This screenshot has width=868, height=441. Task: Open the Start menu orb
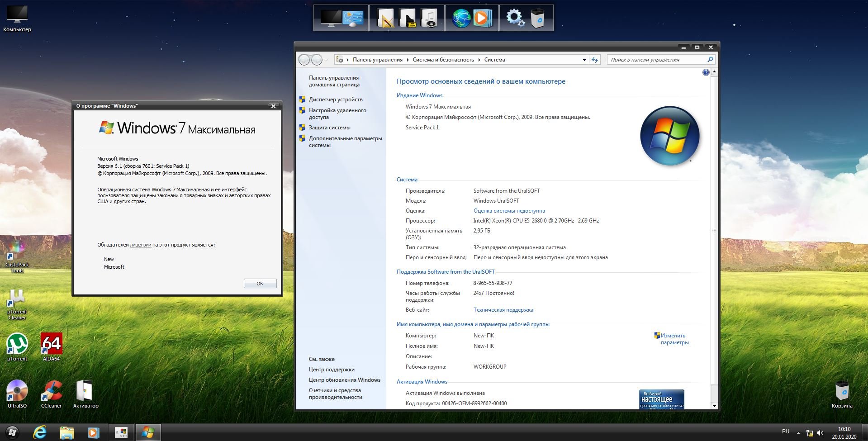pyautogui.click(x=12, y=432)
